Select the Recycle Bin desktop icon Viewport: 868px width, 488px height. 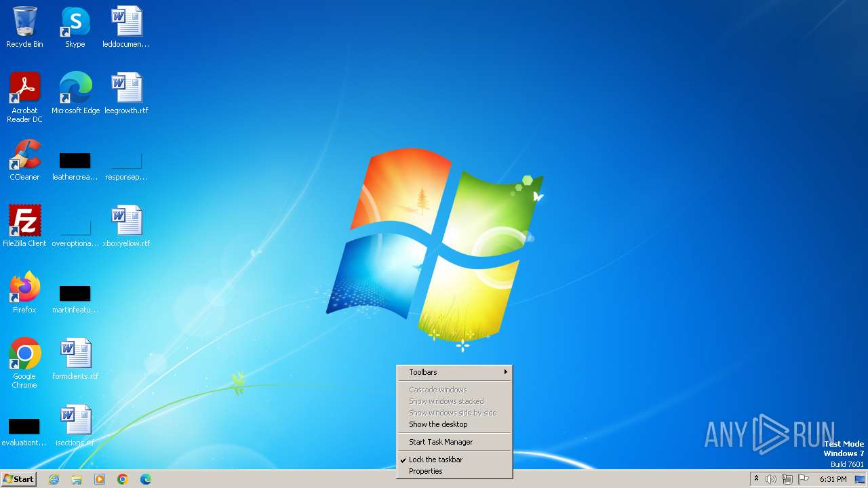click(24, 27)
